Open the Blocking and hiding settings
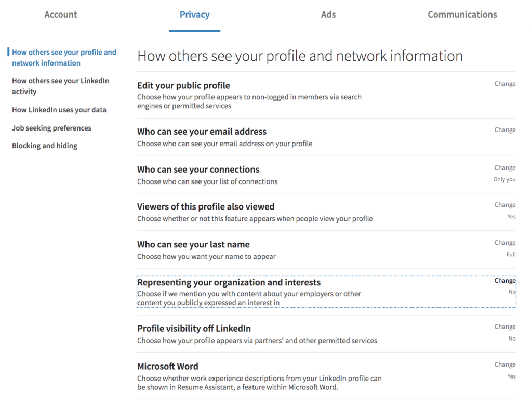This screenshot has width=532, height=404. pos(44,146)
